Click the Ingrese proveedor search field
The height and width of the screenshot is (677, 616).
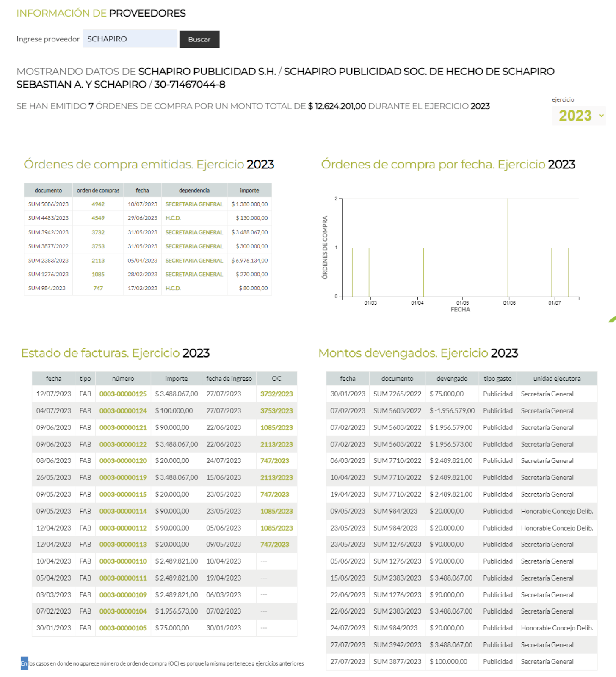[x=130, y=39]
